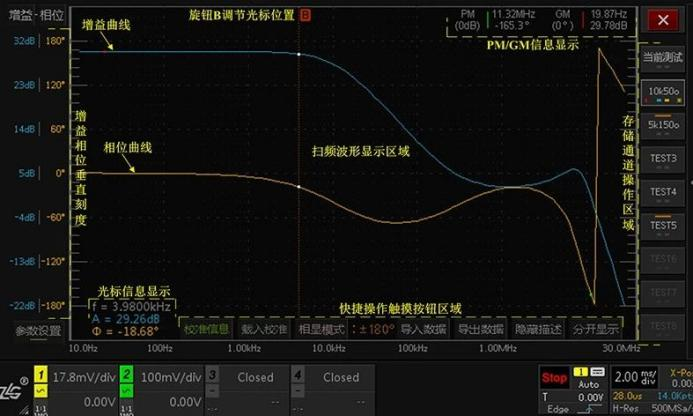Click the 导入数据 import data button
This screenshot has height=416, width=693.
(423, 329)
